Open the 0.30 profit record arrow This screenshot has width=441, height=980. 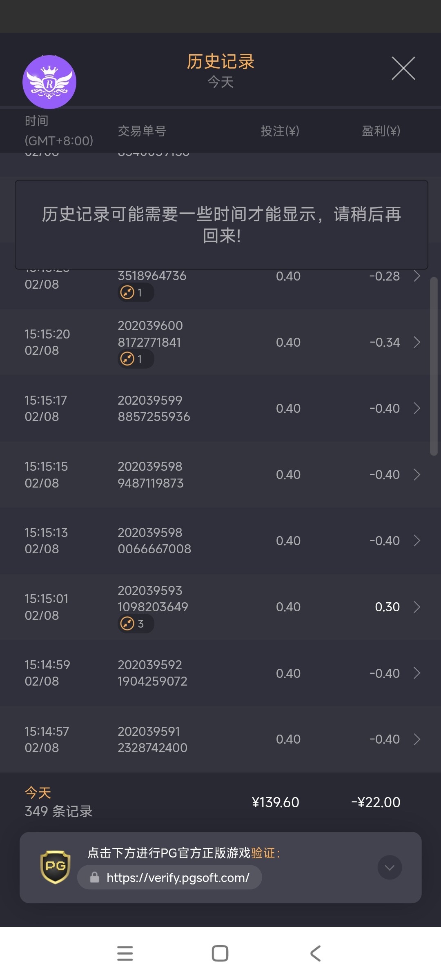pyautogui.click(x=417, y=607)
